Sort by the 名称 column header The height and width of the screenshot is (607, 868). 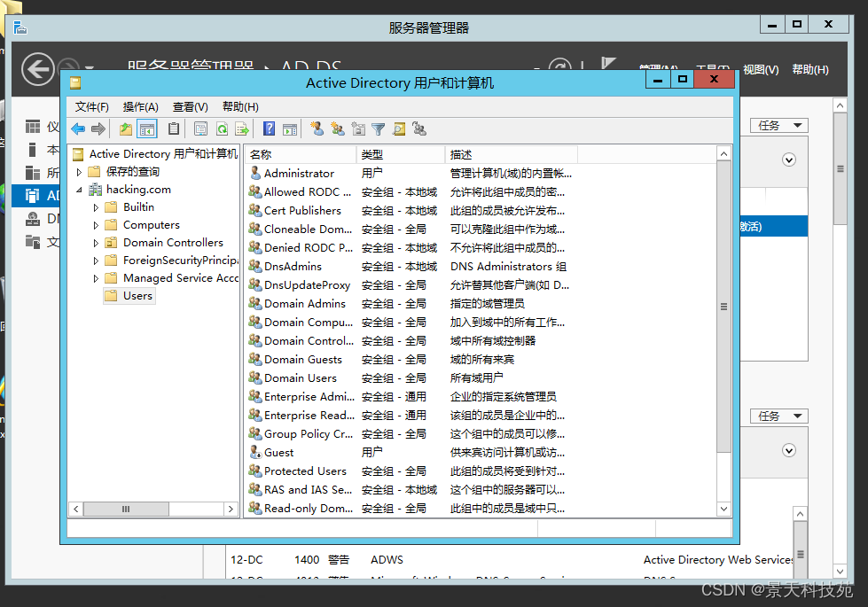pos(301,154)
